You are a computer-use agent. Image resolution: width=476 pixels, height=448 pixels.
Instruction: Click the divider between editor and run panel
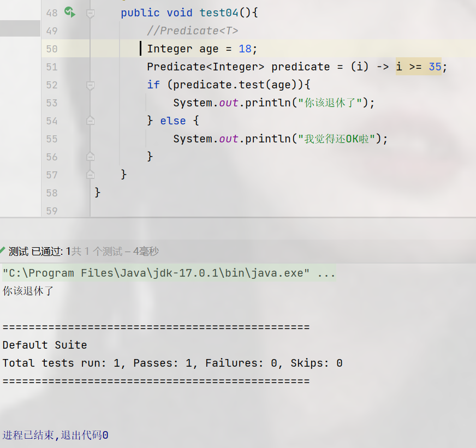click(x=238, y=217)
